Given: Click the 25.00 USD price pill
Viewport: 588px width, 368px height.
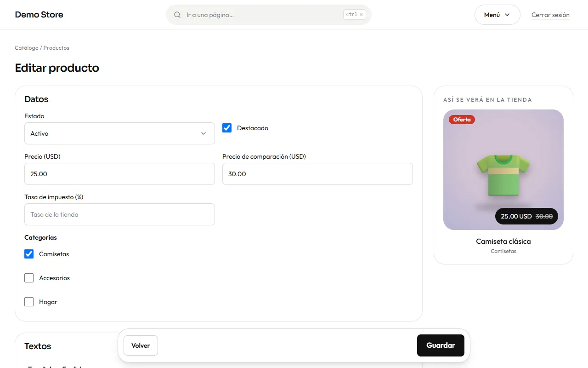Looking at the screenshot, I should pyautogui.click(x=526, y=216).
